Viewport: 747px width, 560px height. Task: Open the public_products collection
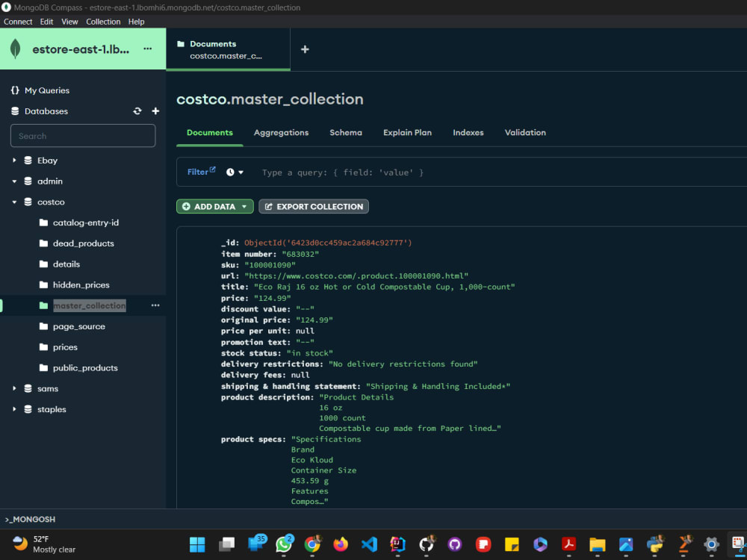coord(85,367)
